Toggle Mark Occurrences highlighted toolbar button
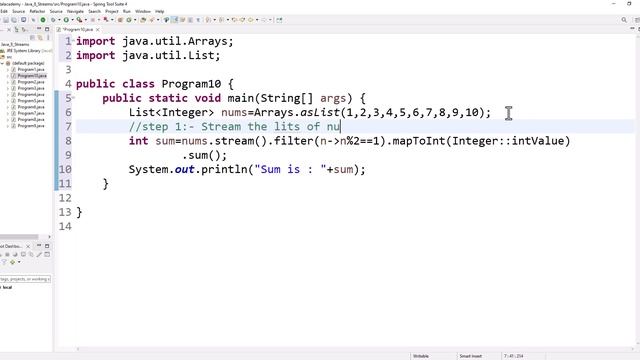 (x=174, y=20)
